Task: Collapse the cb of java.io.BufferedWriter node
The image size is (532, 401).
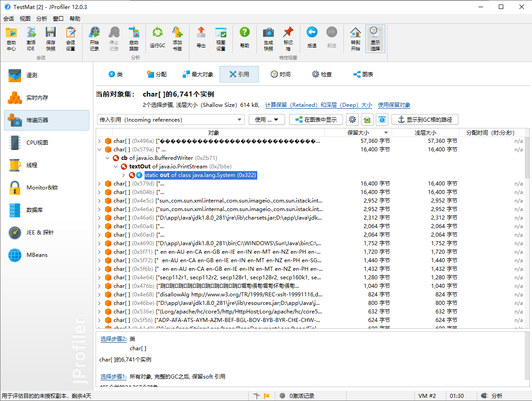Action: (108, 158)
